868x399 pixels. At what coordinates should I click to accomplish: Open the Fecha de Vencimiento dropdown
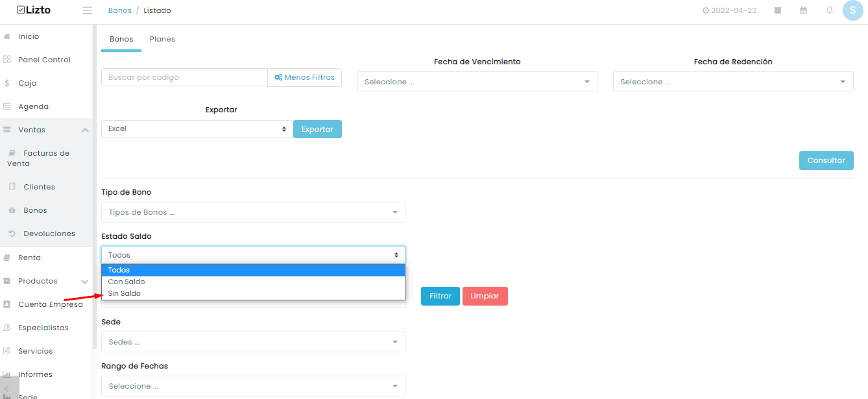[x=477, y=82]
